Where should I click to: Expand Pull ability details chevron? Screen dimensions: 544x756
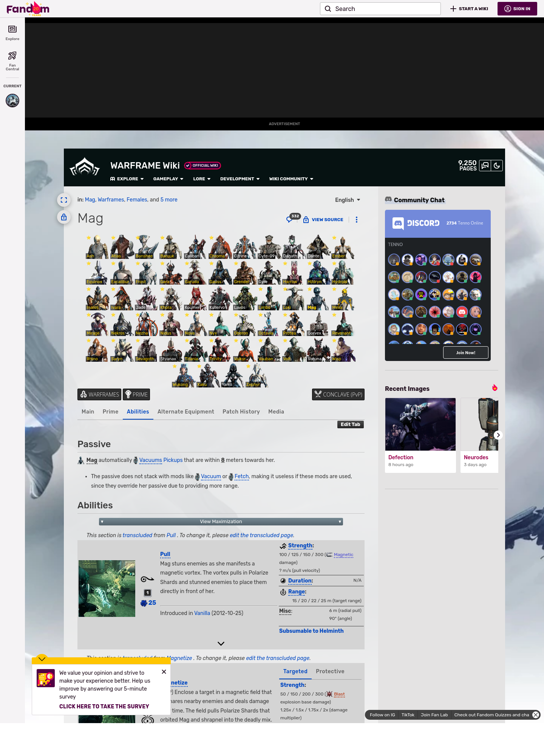(x=221, y=643)
